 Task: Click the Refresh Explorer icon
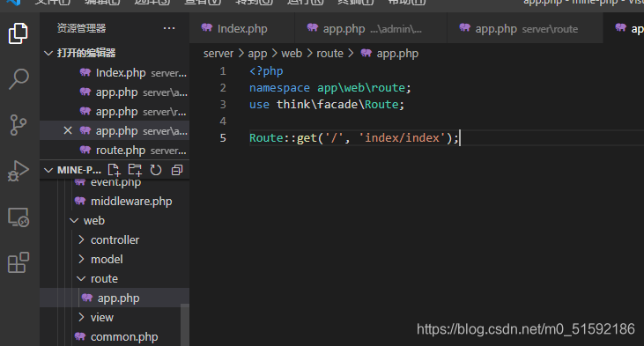156,170
